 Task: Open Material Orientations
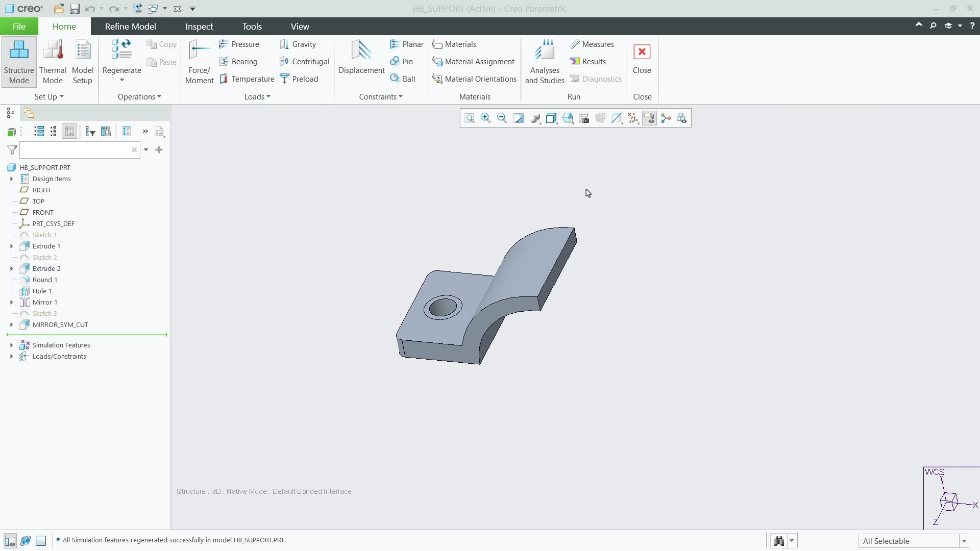[x=474, y=79]
